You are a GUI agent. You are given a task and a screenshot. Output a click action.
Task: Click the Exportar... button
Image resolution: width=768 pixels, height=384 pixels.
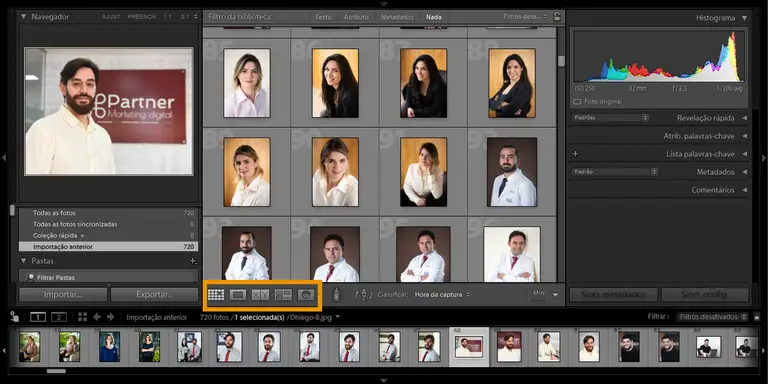[154, 295]
